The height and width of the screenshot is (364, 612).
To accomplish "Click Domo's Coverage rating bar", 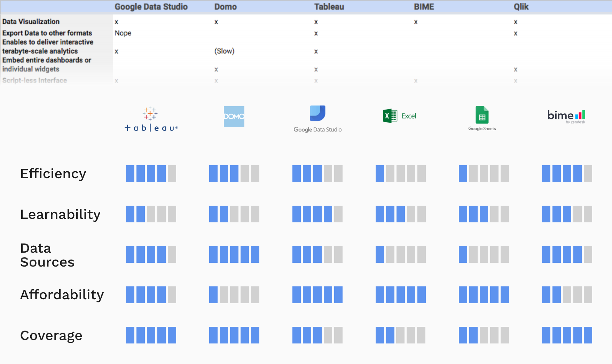I will coord(234,335).
